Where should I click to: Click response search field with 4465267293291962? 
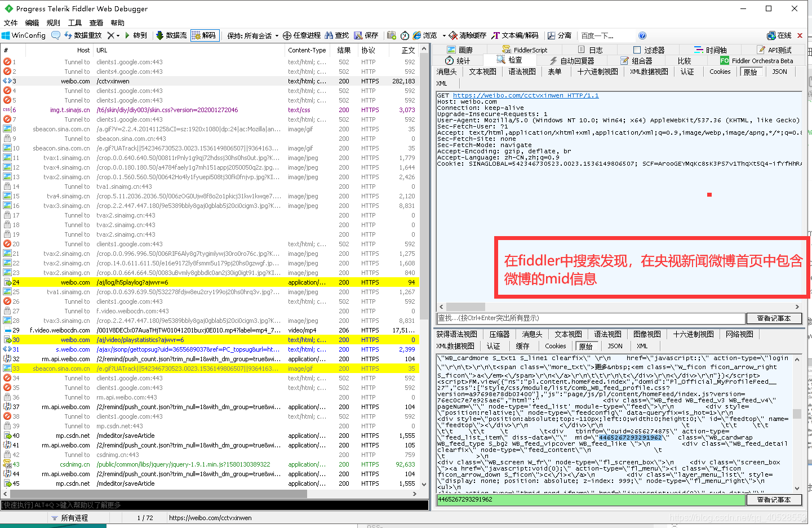pos(591,500)
